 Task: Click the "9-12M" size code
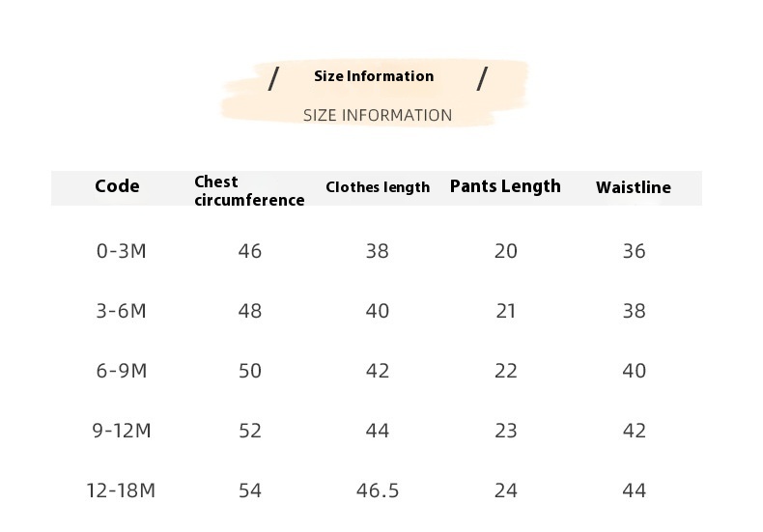[122, 431]
